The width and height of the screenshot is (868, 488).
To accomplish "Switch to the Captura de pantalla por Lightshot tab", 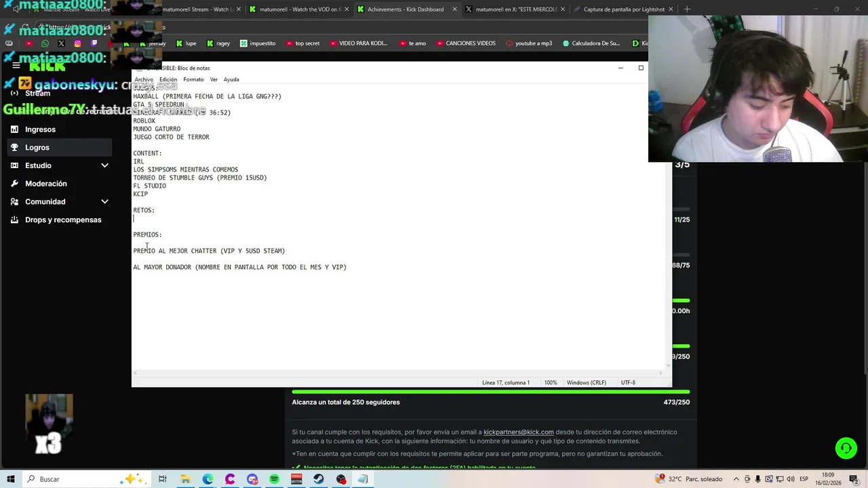I will [x=624, y=9].
